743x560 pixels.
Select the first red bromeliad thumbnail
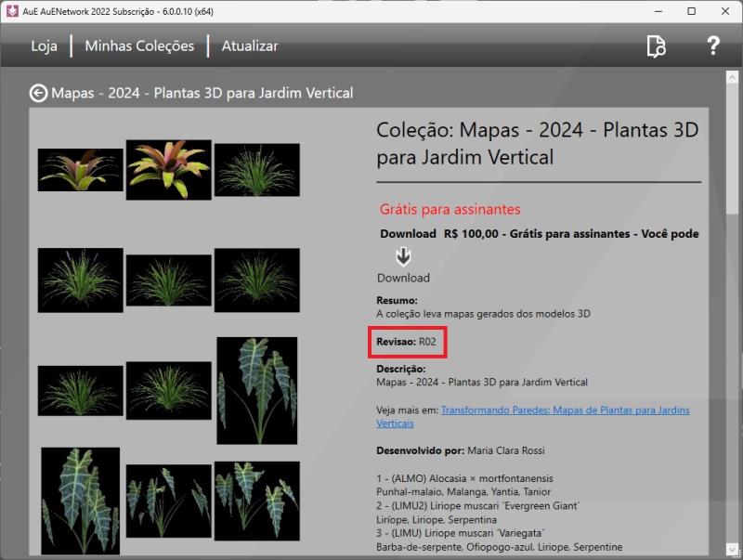[81, 170]
